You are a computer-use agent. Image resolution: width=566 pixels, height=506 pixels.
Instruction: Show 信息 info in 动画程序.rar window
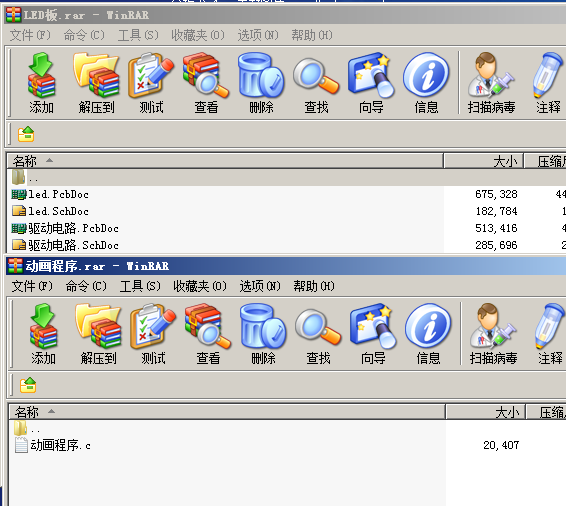pyautogui.click(x=428, y=334)
